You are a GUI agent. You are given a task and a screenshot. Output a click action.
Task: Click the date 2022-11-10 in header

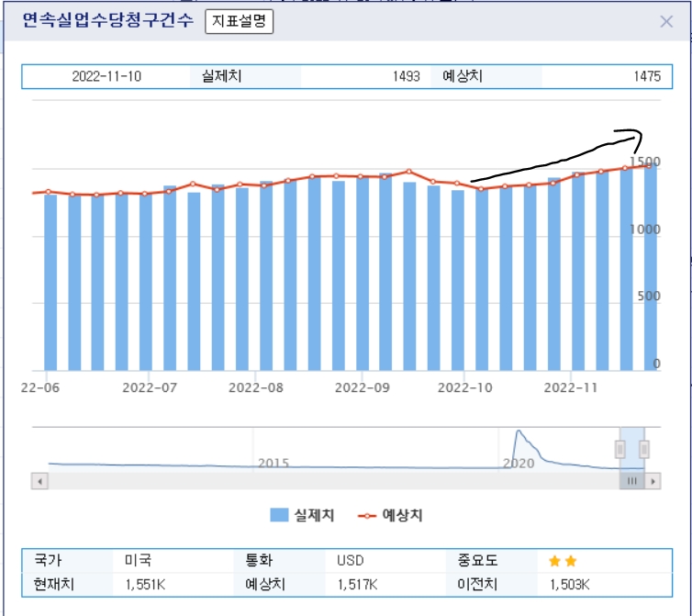(x=106, y=76)
